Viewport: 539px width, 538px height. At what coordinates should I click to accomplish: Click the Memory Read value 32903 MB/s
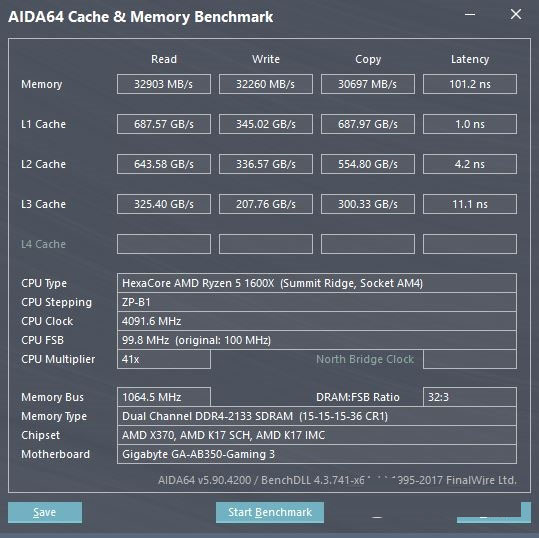164,84
